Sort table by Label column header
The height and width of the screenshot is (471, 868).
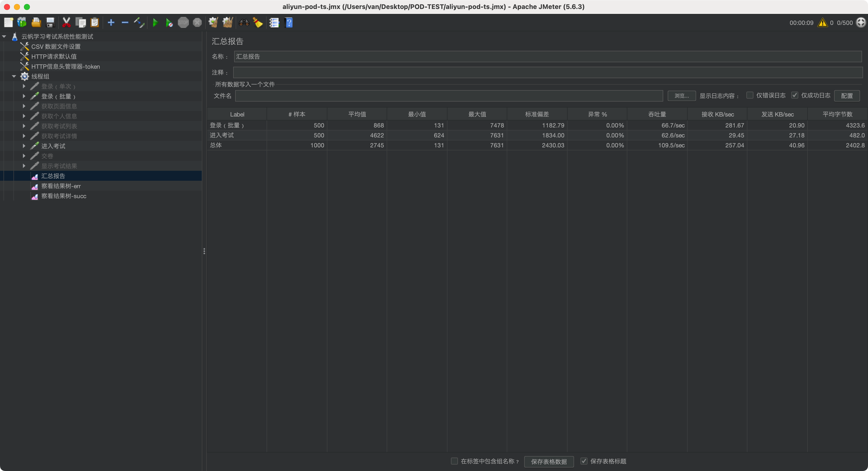[x=237, y=115]
